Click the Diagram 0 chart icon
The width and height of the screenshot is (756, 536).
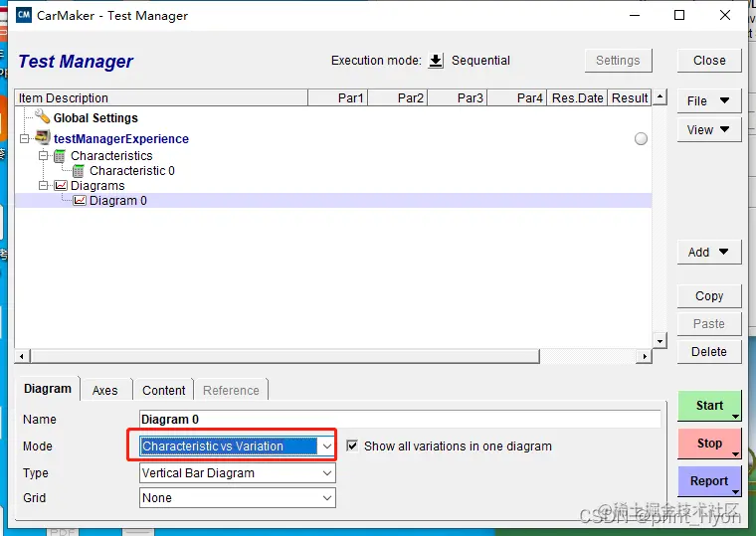click(80, 201)
